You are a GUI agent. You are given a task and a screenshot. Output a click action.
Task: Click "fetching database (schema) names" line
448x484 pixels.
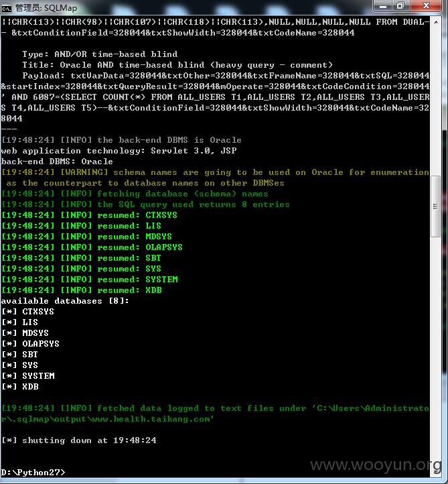135,194
